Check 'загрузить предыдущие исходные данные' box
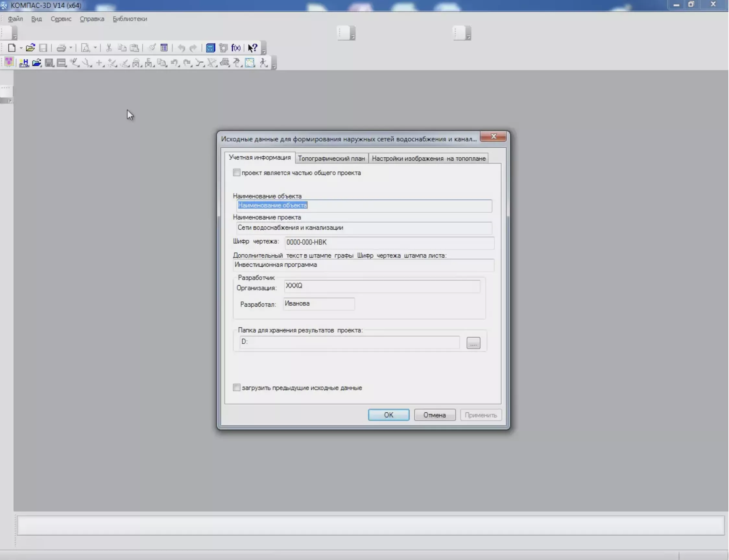 coord(236,388)
